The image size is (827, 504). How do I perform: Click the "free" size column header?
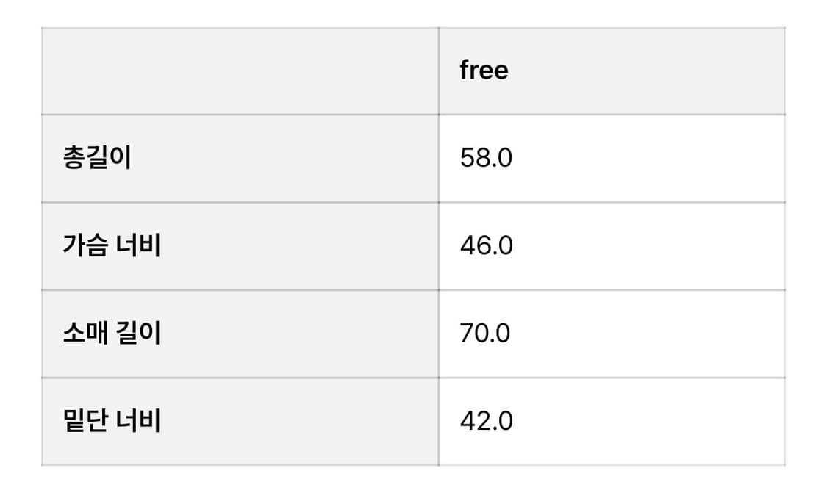(484, 71)
